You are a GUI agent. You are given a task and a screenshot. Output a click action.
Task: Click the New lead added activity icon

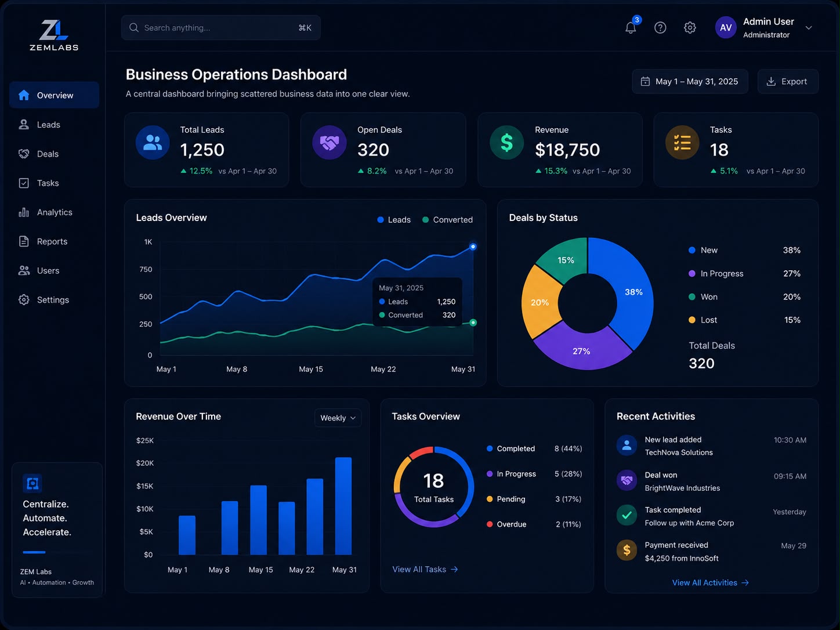627,446
